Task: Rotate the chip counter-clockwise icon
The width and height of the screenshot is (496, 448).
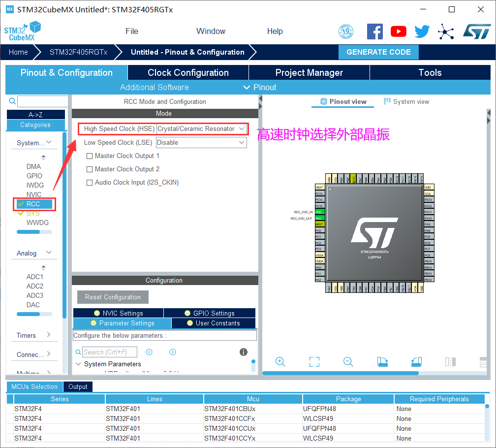Action: click(416, 362)
